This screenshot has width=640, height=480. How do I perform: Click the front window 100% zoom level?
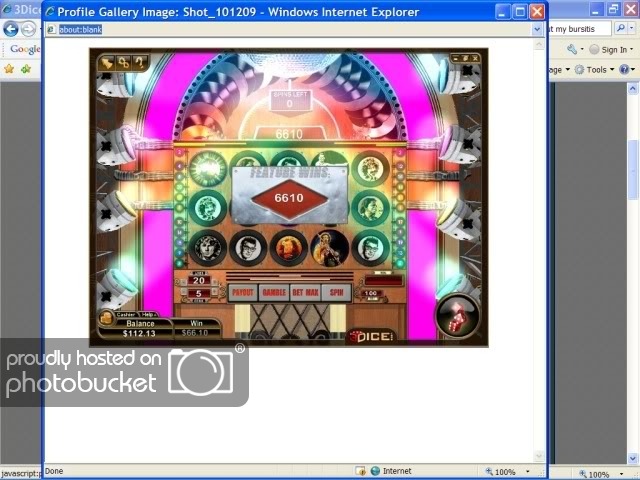click(504, 472)
